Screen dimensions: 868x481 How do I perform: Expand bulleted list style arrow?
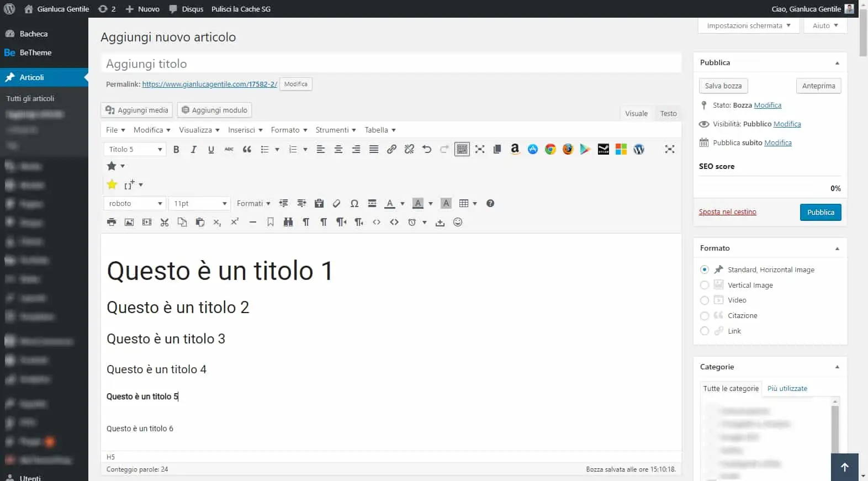(277, 150)
